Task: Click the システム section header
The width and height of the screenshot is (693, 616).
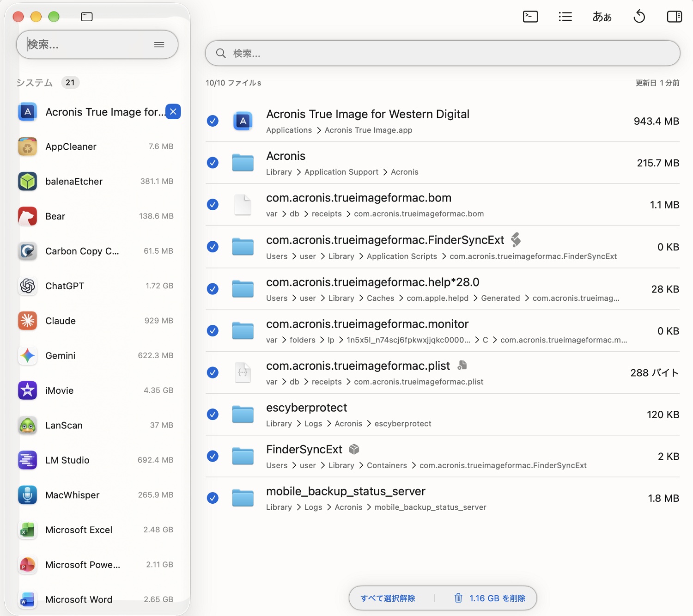Action: pyautogui.click(x=35, y=83)
